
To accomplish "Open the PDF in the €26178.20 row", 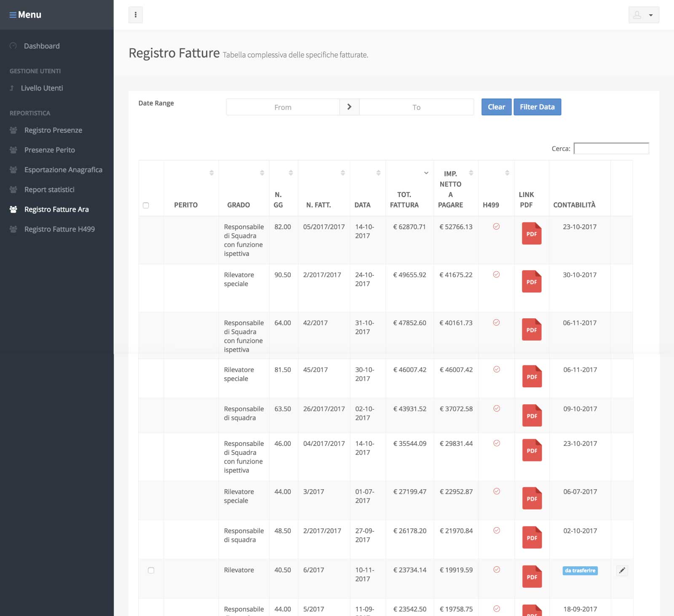I will pos(532,537).
